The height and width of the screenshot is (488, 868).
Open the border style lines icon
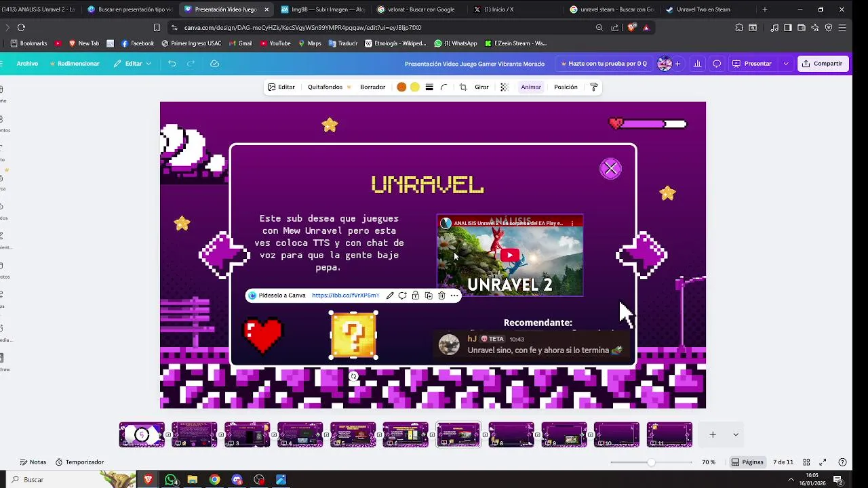coord(429,87)
